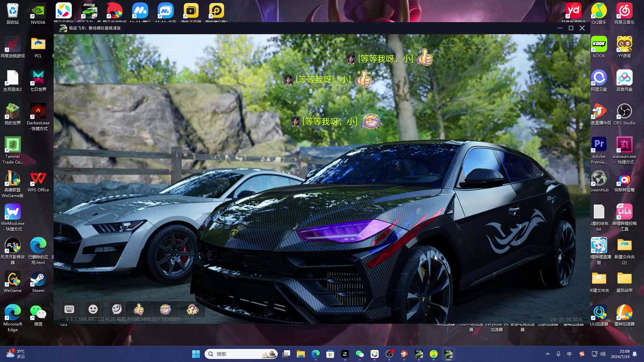This screenshot has height=362, width=644.
Task: Open 网易云音乐 desktop icon
Action: click(625, 14)
